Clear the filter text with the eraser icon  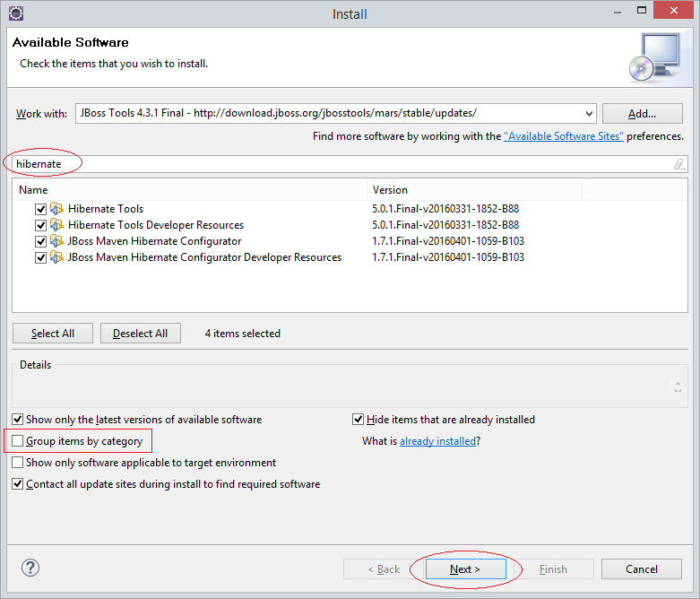coord(679,164)
